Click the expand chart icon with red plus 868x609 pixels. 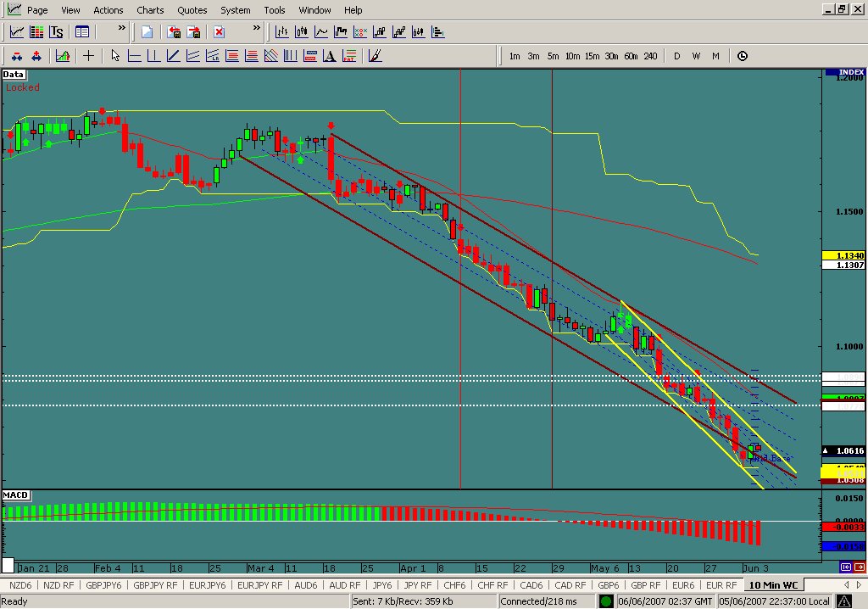[x=36, y=56]
